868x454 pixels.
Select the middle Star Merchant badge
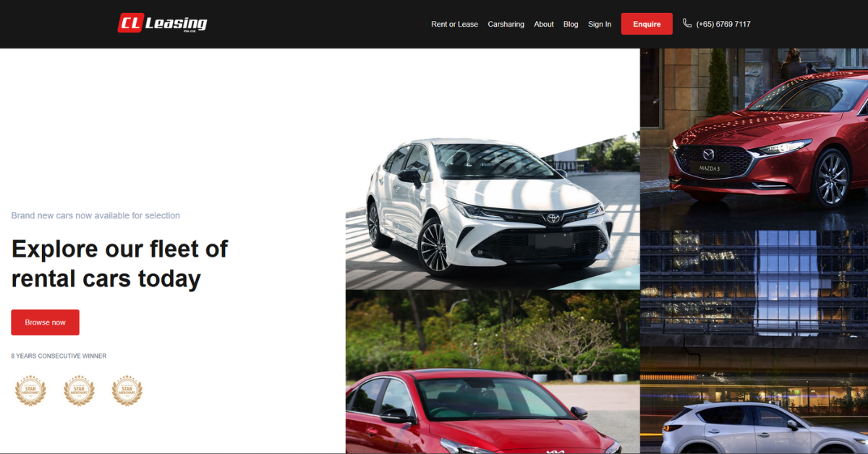click(79, 390)
